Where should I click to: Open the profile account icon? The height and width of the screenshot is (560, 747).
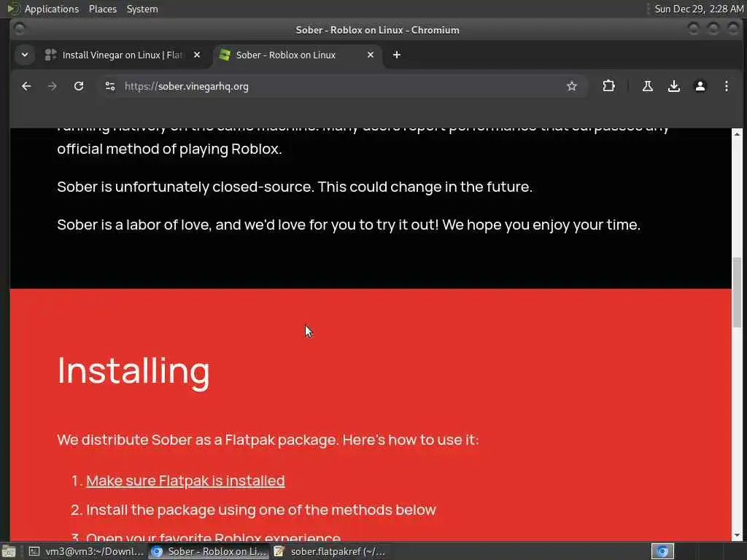click(700, 86)
